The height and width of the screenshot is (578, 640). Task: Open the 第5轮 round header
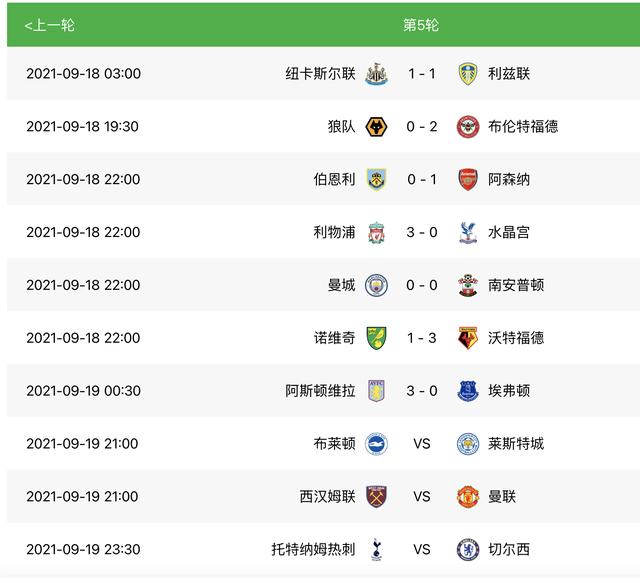coord(421,25)
